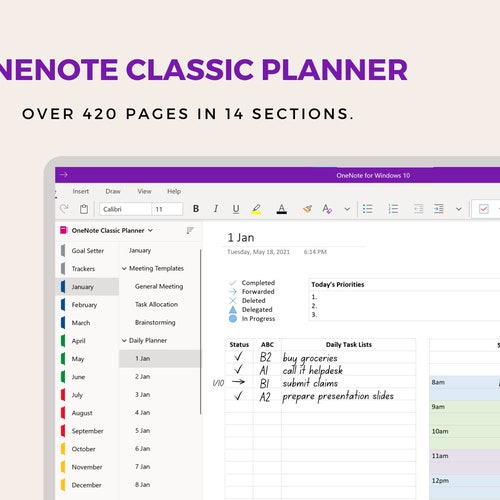Open the September section

pos(88,431)
